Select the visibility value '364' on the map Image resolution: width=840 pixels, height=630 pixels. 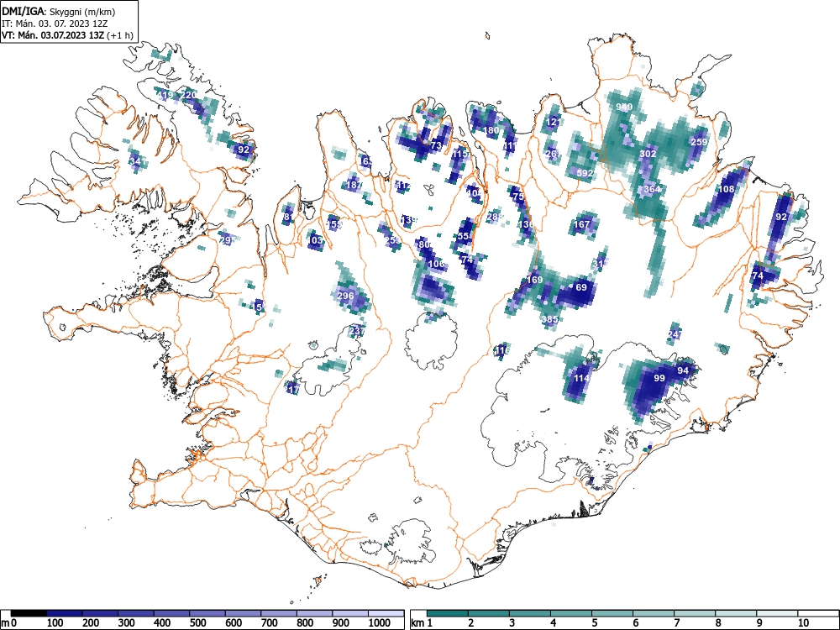[x=653, y=189]
